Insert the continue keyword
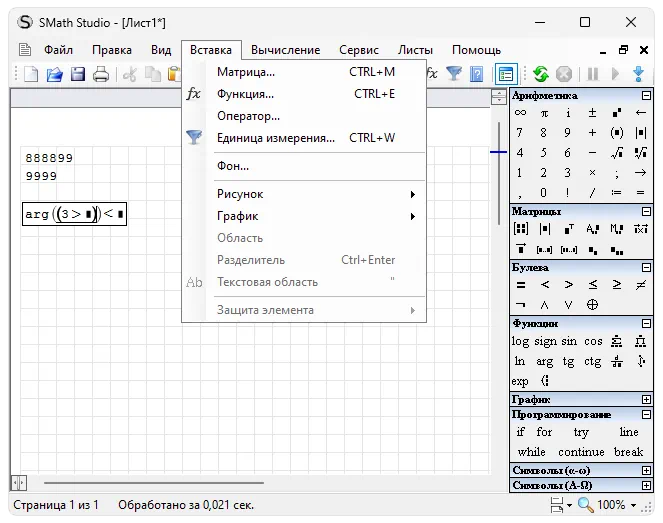 (581, 452)
